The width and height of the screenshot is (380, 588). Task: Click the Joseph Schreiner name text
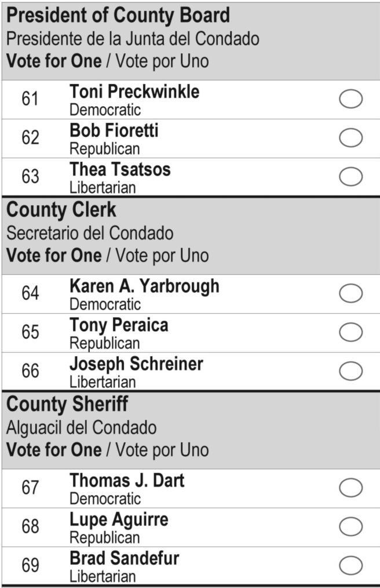tap(136, 364)
